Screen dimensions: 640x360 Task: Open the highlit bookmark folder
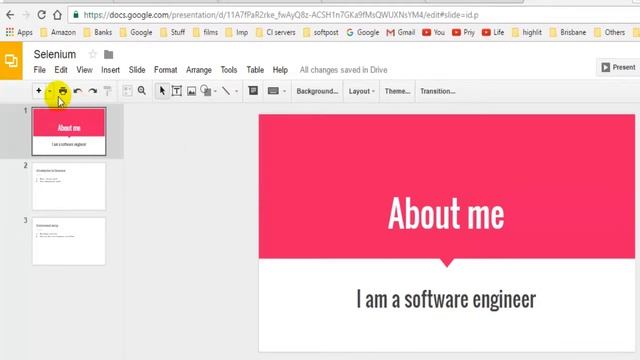click(527, 32)
